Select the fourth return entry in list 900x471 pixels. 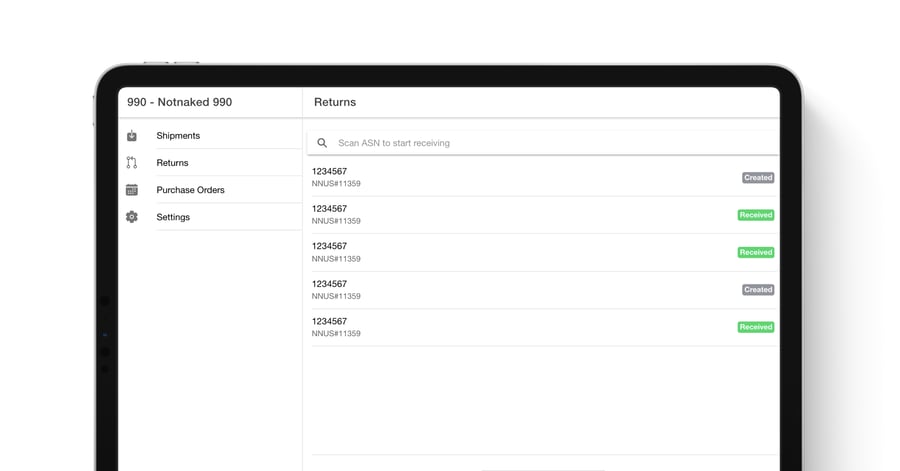coord(520,290)
